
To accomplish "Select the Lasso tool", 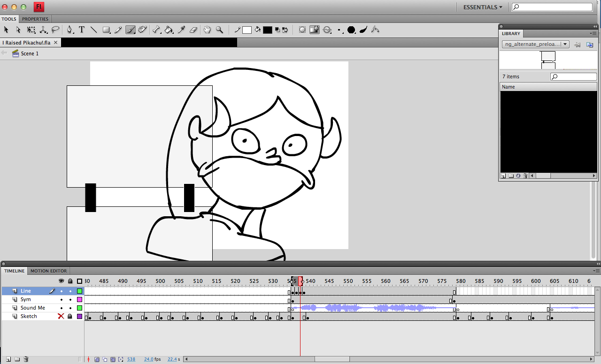I will (x=55, y=30).
